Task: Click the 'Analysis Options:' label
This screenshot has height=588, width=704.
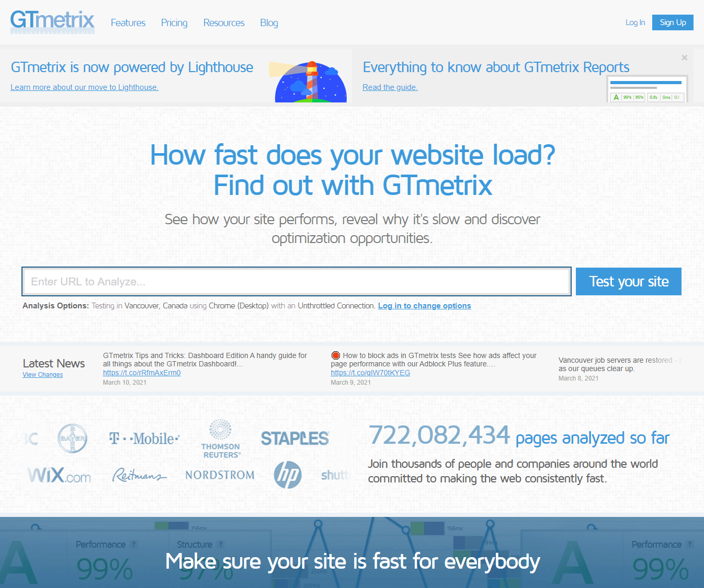Action: tap(55, 306)
